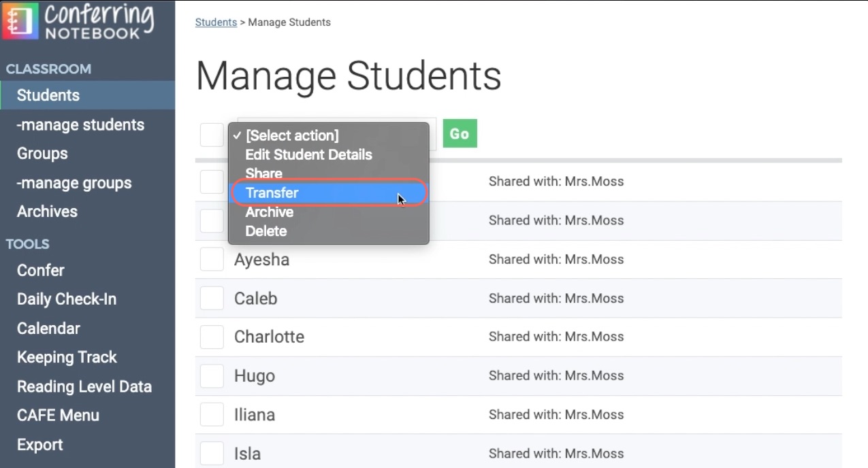The image size is (868, 468).
Task: View Reading Level Data
Action: point(84,386)
